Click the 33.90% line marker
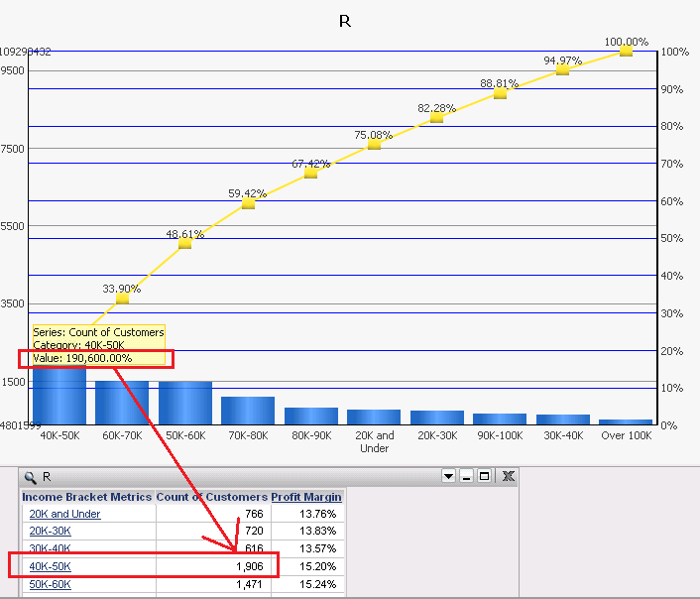This screenshot has height=599, width=700. tap(122, 299)
